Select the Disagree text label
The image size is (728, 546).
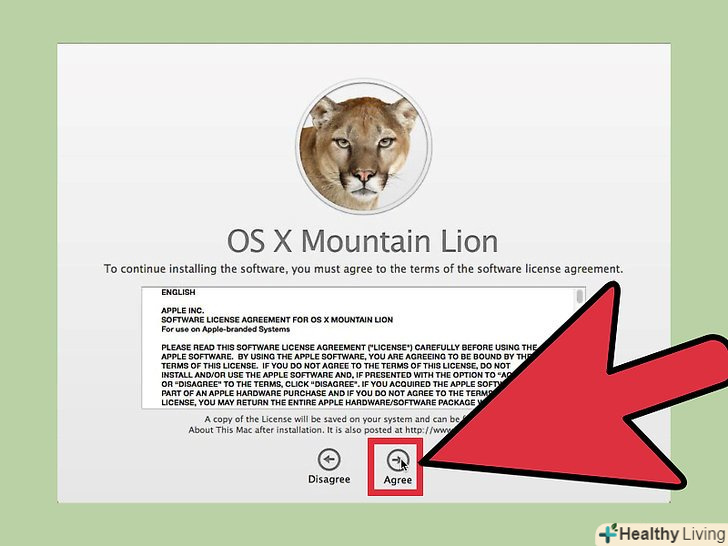(x=329, y=479)
